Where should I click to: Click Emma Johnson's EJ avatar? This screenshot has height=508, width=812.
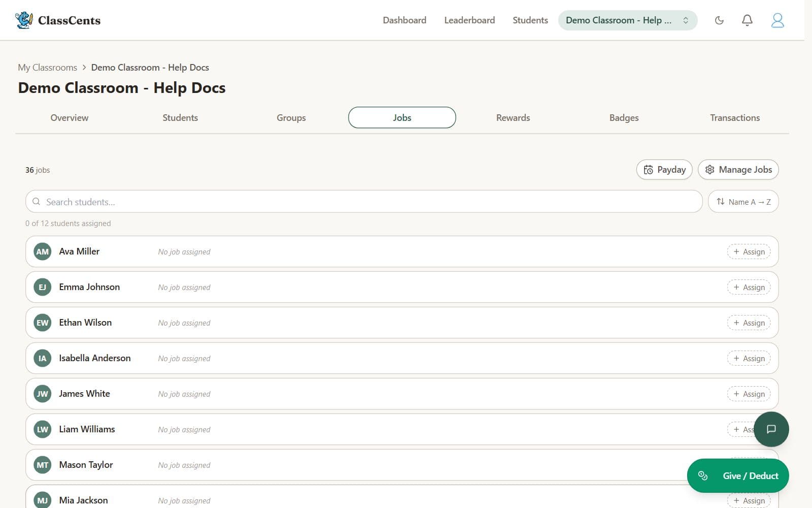pos(43,287)
